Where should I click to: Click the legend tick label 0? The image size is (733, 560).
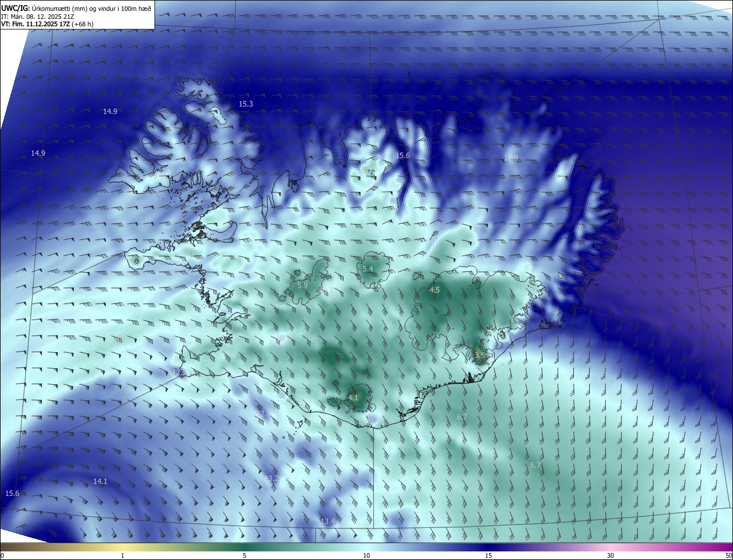pos(2,555)
